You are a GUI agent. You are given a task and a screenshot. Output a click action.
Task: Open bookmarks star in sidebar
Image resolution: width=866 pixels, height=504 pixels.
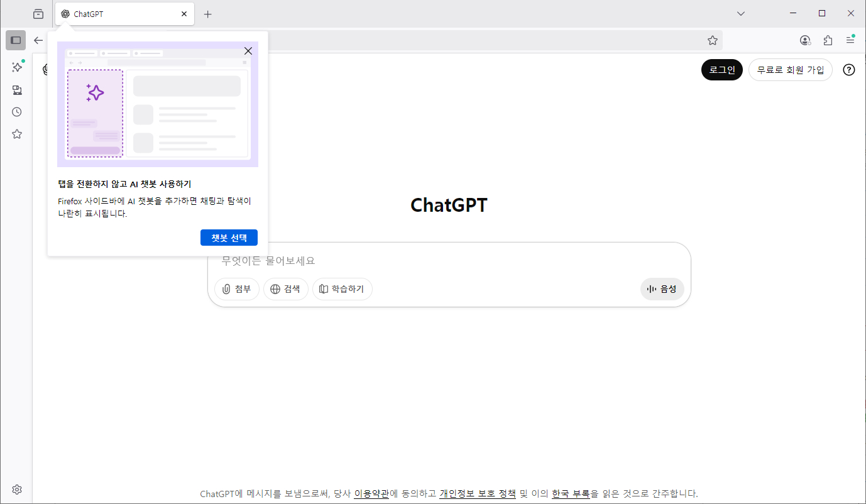[17, 134]
